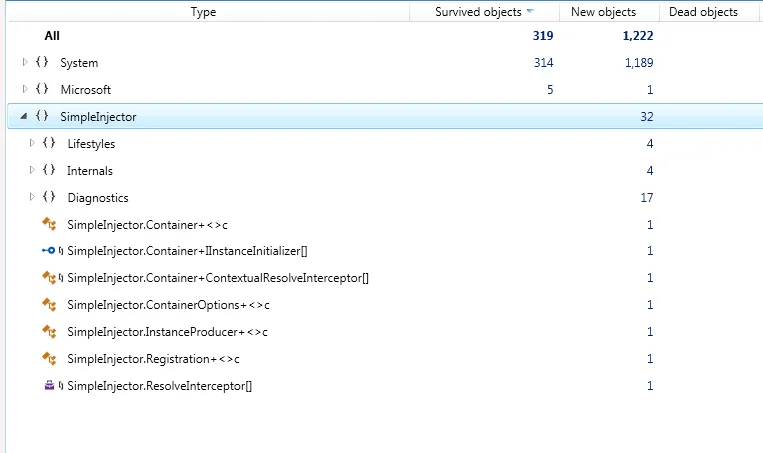This screenshot has width=763, height=453.
Task: Select the SimpleInjector row label
Action: [x=98, y=117]
